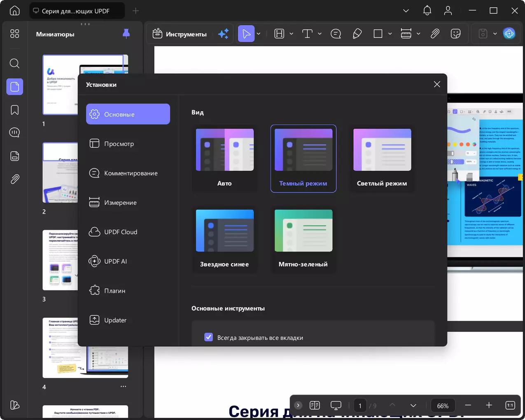Click the current page number field
This screenshot has height=420, width=525.
[360, 406]
